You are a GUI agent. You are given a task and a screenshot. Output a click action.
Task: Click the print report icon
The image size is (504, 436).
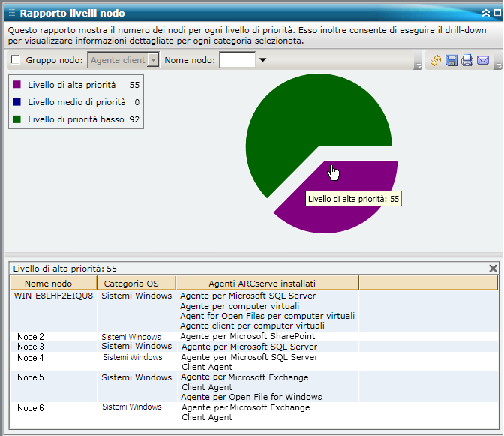click(x=466, y=60)
